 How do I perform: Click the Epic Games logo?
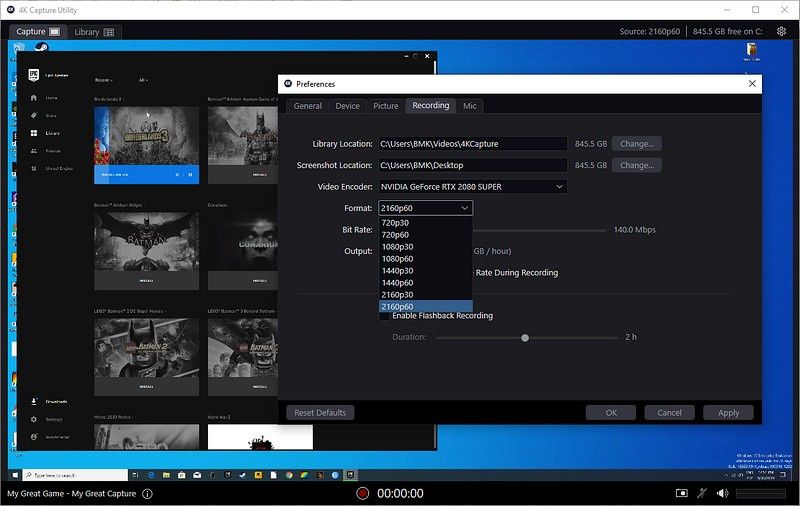coord(34,75)
